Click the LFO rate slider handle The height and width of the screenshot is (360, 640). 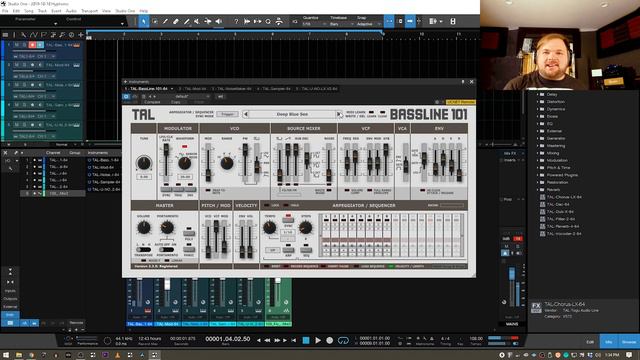coord(166,150)
